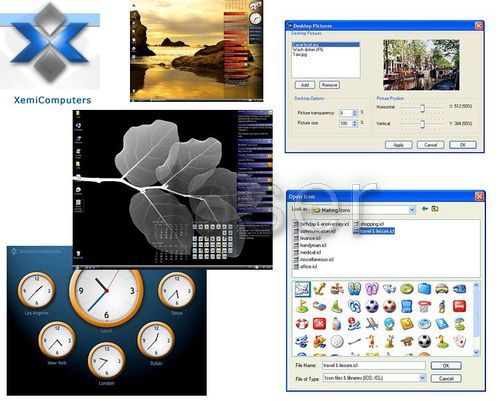
Task: Select the white airplane icon
Action: [x=389, y=289]
